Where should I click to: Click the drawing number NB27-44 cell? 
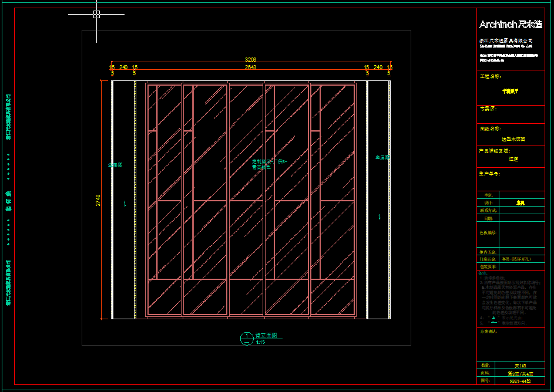coord(521,380)
